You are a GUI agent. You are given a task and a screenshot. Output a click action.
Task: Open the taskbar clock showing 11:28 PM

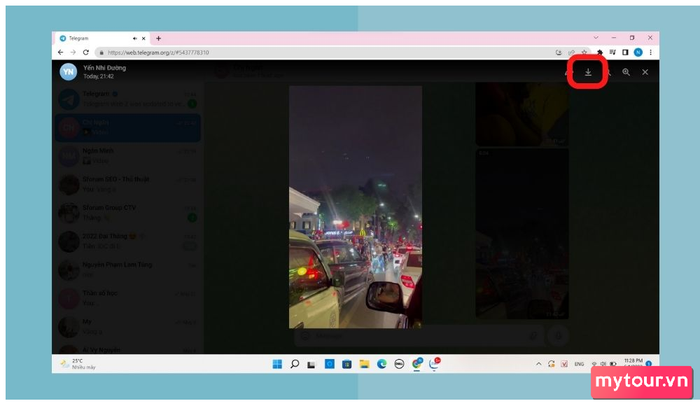[x=633, y=363]
